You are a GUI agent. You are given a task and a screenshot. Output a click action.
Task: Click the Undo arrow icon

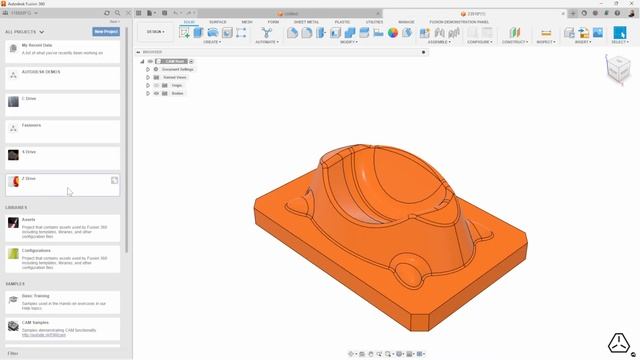tap(176, 13)
